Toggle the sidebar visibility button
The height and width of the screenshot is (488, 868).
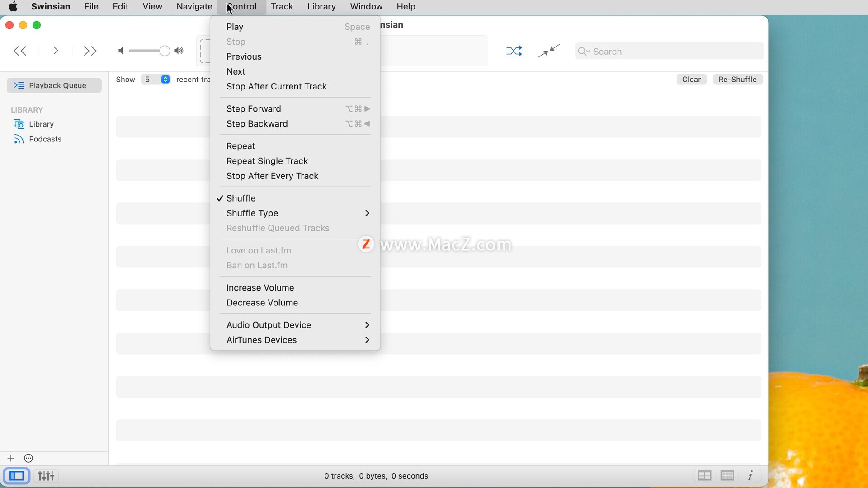click(17, 476)
